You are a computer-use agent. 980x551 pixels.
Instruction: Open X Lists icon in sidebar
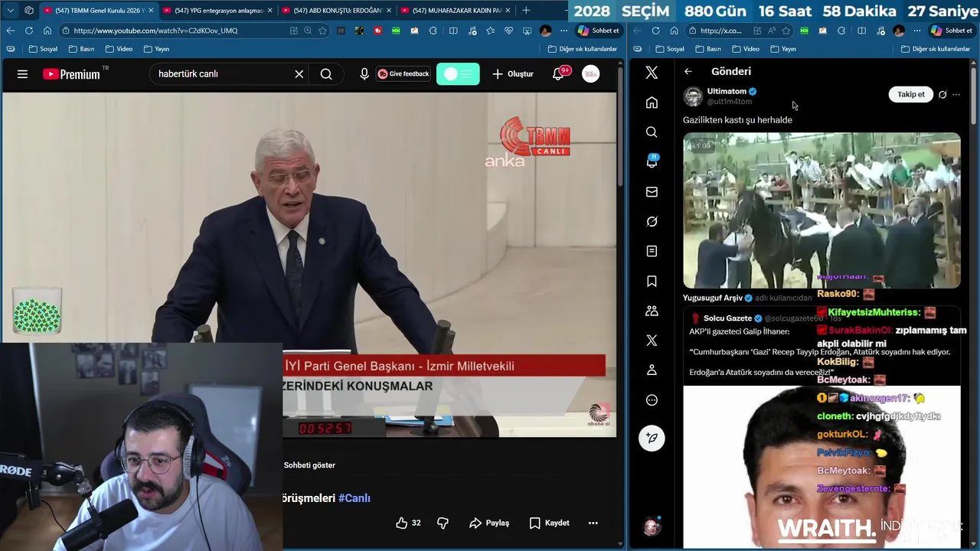[652, 251]
